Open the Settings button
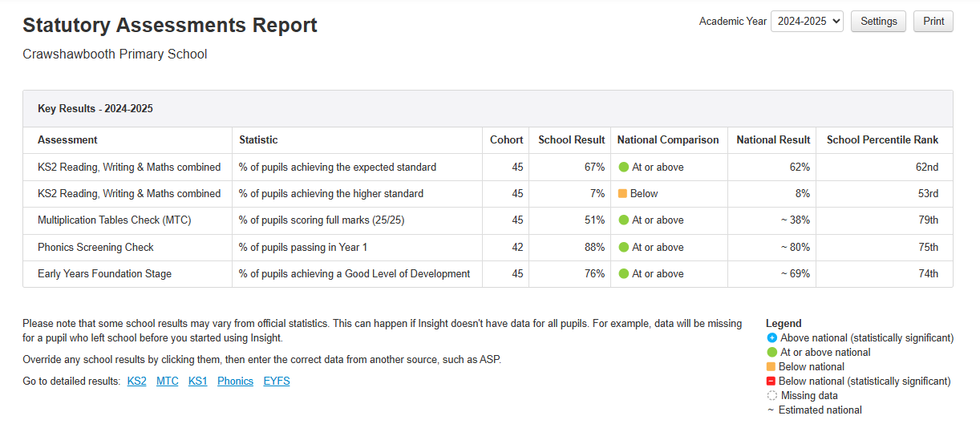This screenshot has height=428, width=980. click(878, 22)
